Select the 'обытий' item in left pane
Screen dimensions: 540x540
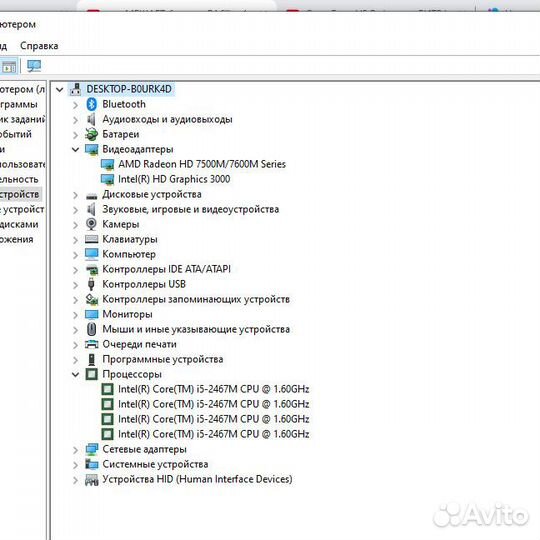[16, 134]
